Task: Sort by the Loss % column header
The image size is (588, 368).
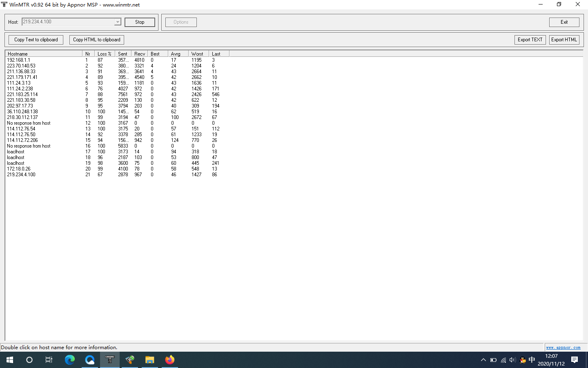Action: click(104, 54)
